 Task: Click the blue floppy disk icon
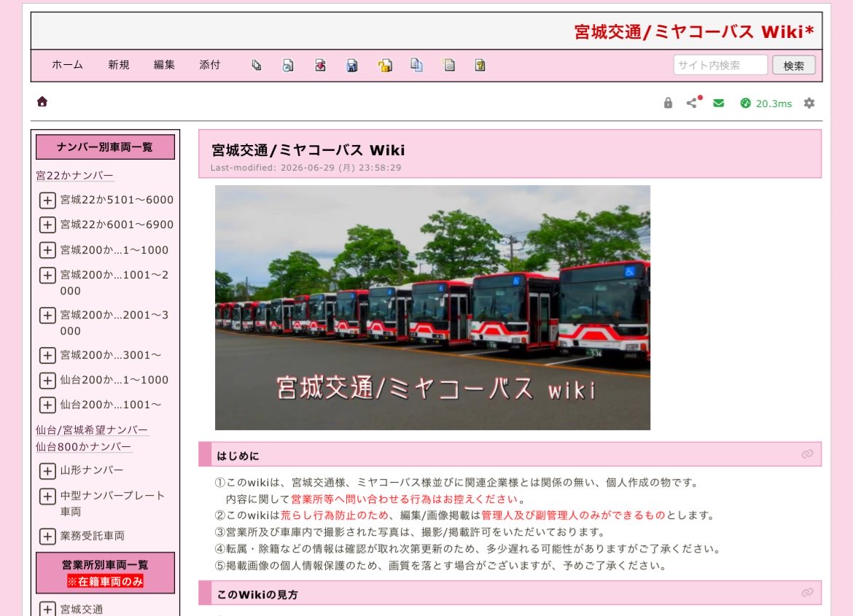[352, 66]
